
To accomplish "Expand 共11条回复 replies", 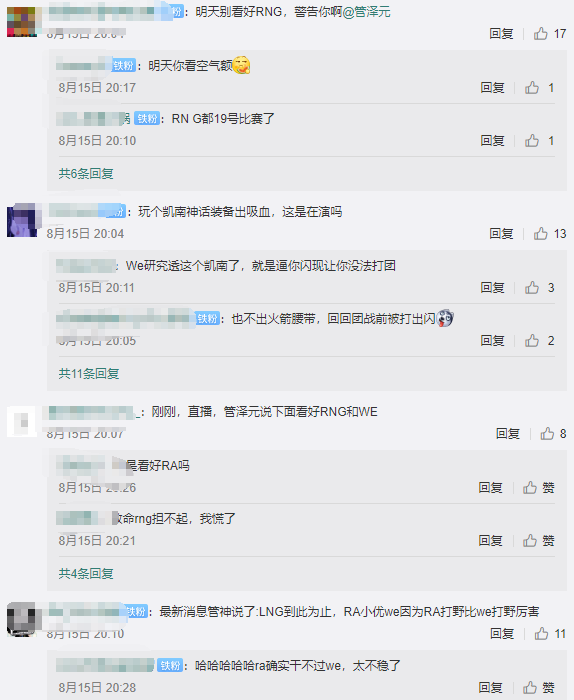I will (89, 373).
